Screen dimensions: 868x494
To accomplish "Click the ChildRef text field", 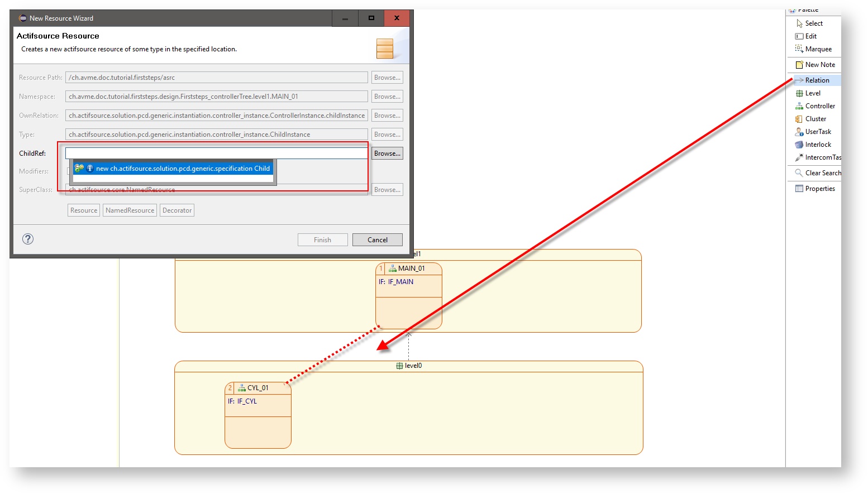I will pos(216,153).
